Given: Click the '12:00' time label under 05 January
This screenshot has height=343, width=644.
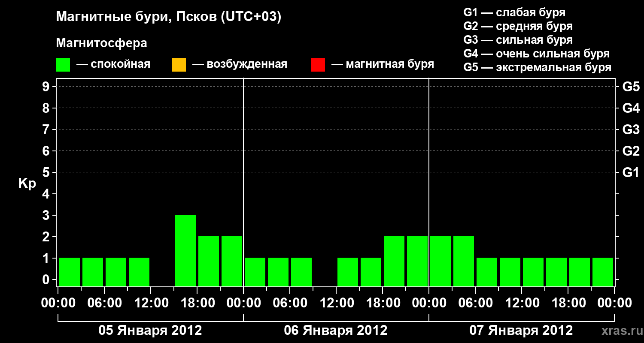Looking at the screenshot, I should [x=151, y=303].
